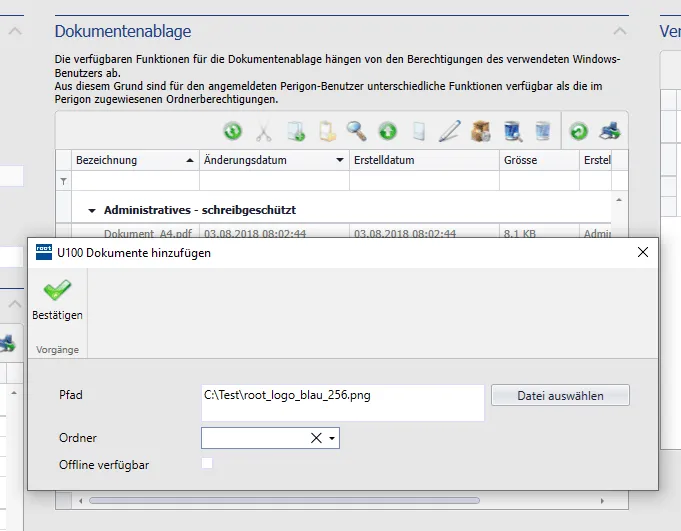The height and width of the screenshot is (531, 681).
Task: Click the Erstelldatum filter cell
Action: coord(424,181)
